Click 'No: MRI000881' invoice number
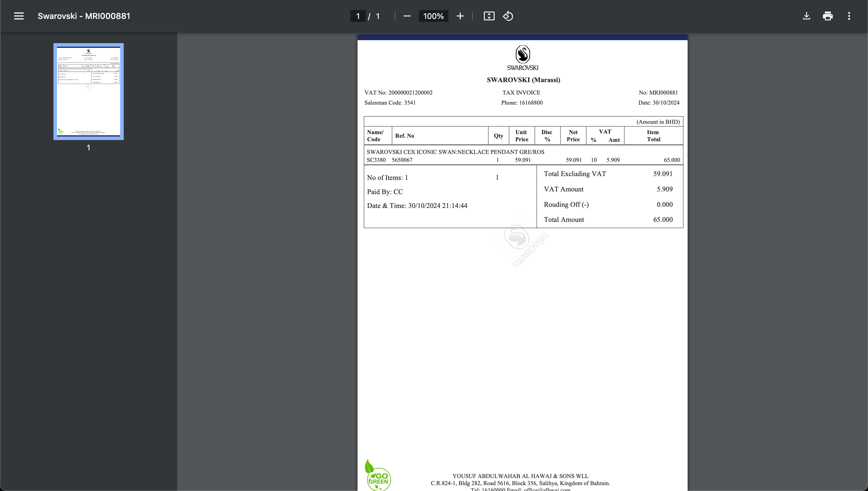Image resolution: width=868 pixels, height=491 pixels. [x=658, y=92]
